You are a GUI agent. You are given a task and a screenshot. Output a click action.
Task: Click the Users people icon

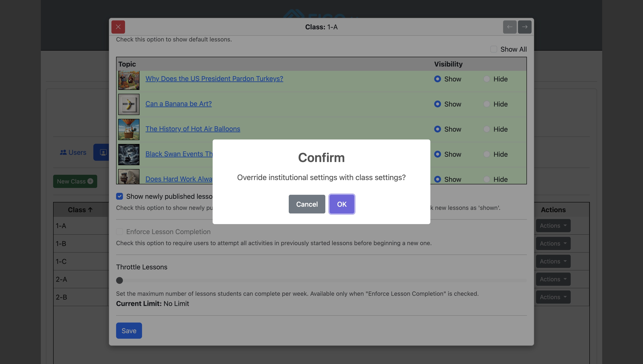pyautogui.click(x=63, y=152)
